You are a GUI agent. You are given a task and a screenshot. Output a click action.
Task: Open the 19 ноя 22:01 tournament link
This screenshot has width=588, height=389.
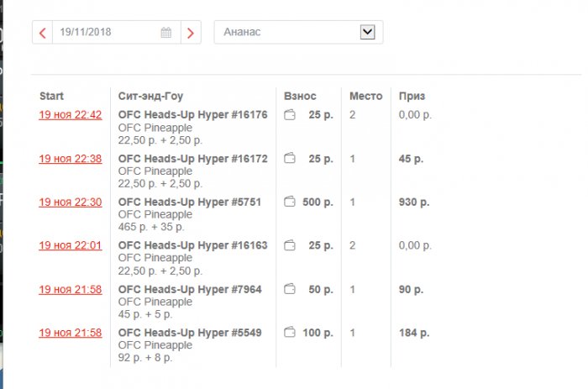(71, 245)
